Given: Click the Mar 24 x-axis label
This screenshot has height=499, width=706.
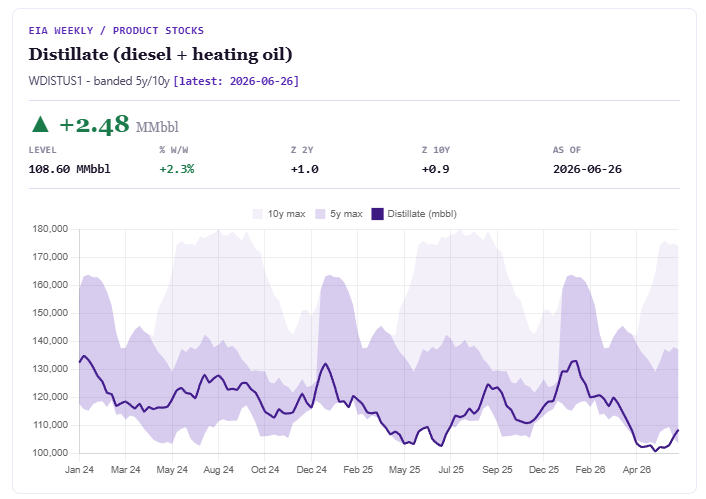Looking at the screenshot, I should (x=126, y=470).
